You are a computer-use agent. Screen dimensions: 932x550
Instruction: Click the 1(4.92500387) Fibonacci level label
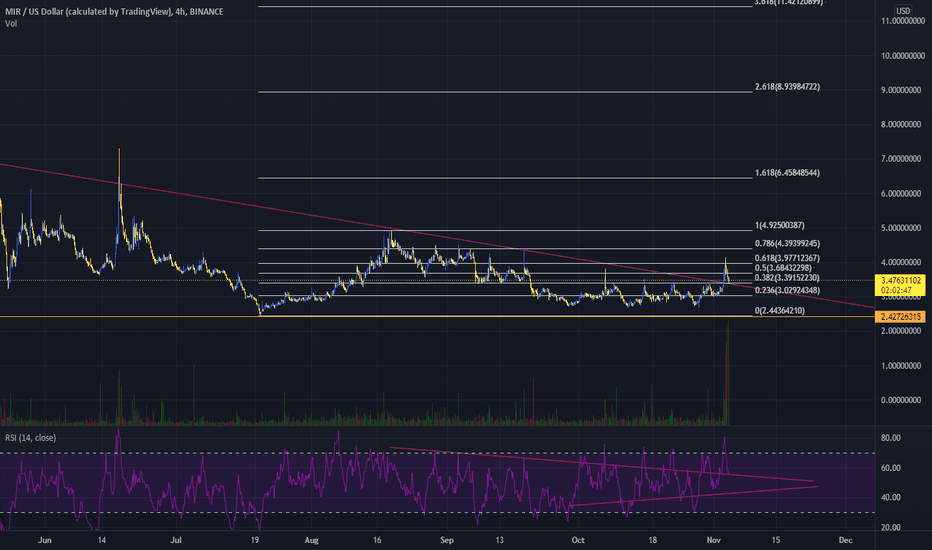pos(779,225)
